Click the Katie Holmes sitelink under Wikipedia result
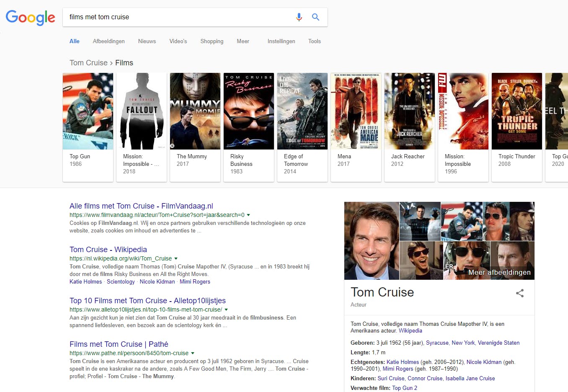 tap(85, 282)
